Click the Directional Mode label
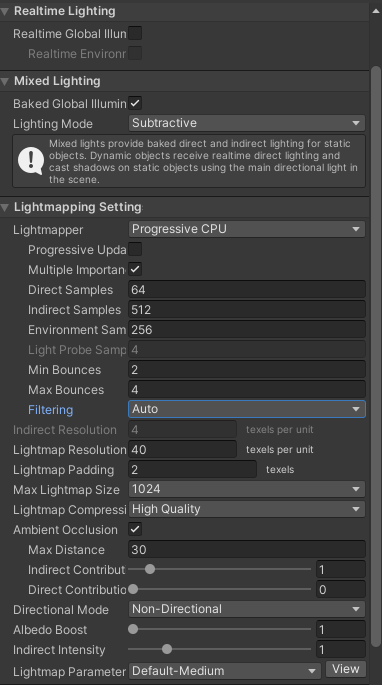 pos(61,610)
